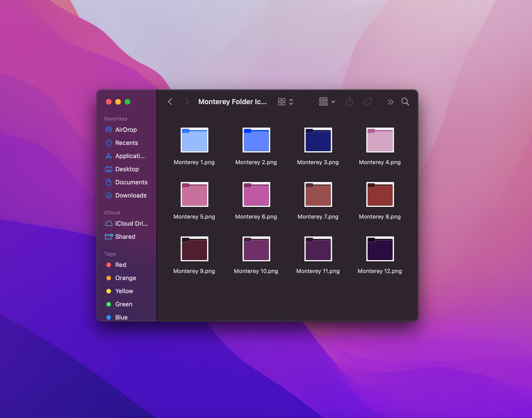
Task: Filter files by the Green tag
Action: point(124,304)
